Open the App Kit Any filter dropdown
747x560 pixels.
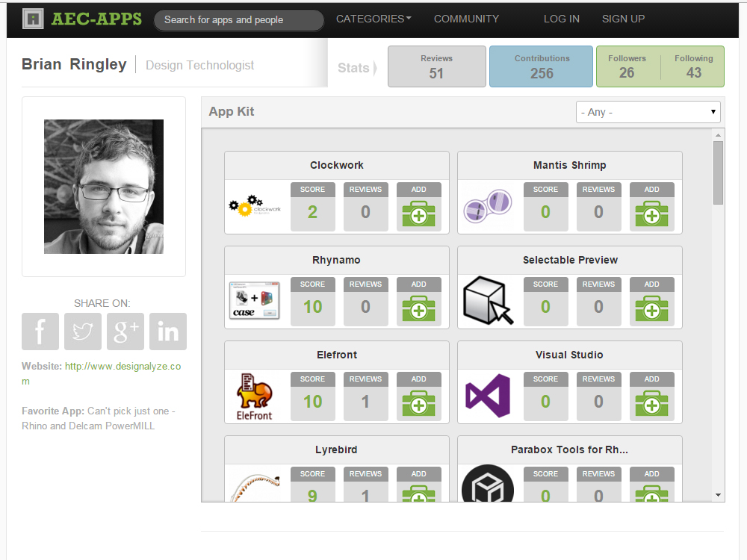[648, 112]
